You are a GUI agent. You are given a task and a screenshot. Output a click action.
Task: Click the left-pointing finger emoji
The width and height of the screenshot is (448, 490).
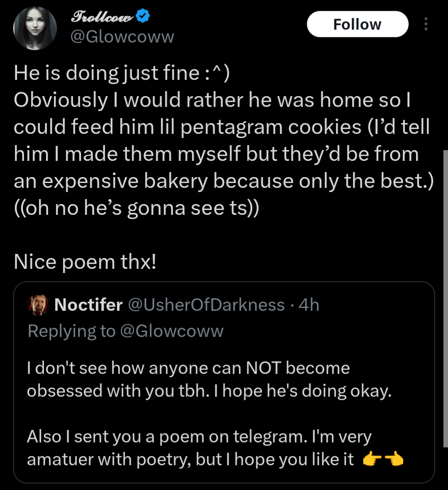pos(394,460)
